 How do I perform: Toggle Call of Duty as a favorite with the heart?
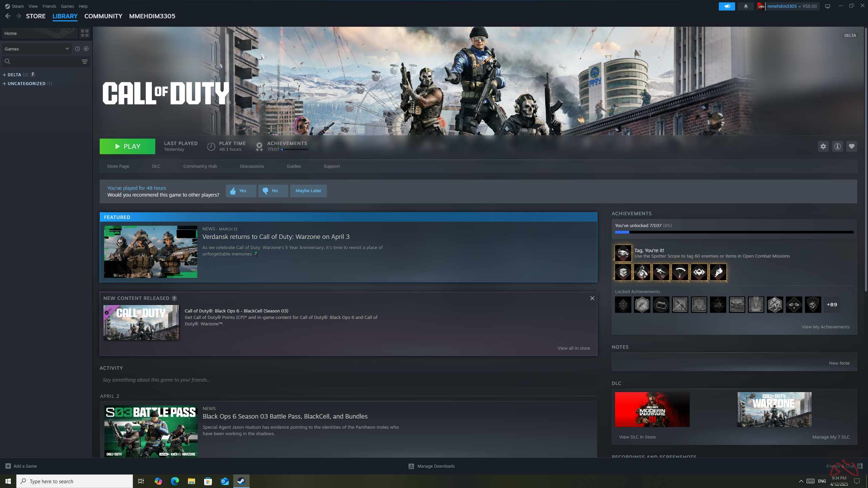click(x=851, y=146)
